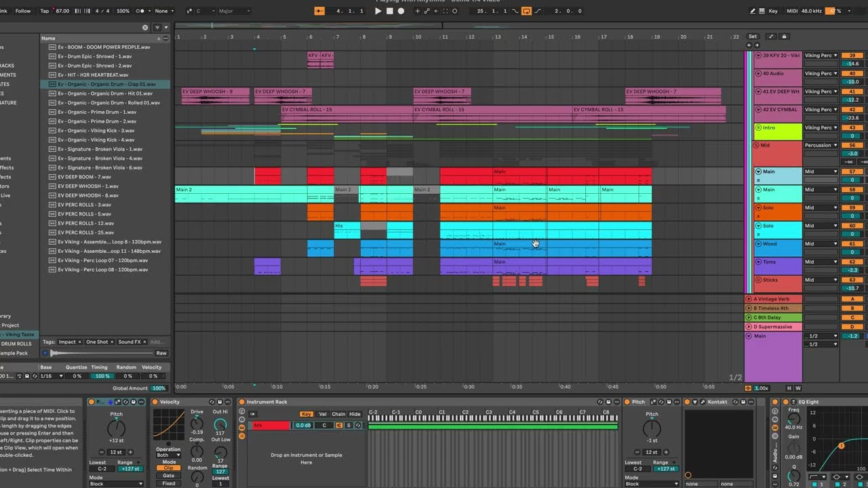The height and width of the screenshot is (488, 868).
Task: Click the Set locator button
Action: [753, 37]
